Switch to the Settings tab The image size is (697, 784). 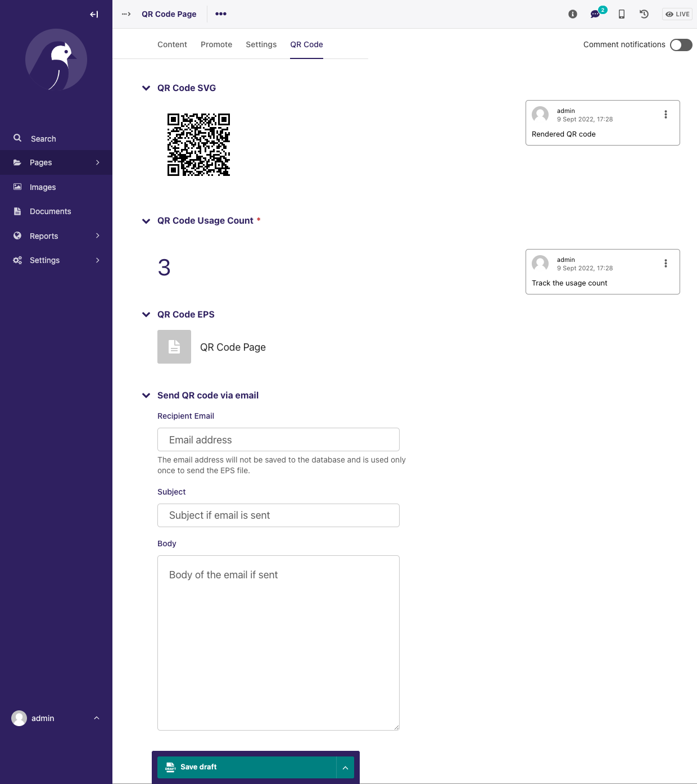coord(261,44)
